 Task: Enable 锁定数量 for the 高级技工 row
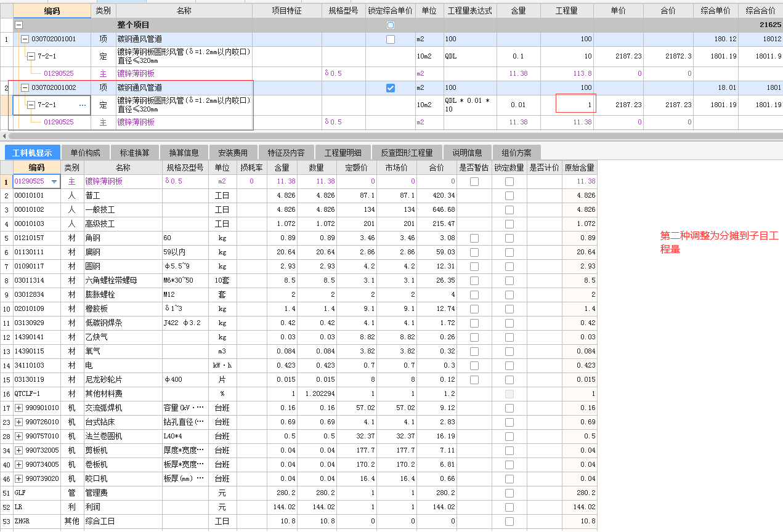coord(509,224)
